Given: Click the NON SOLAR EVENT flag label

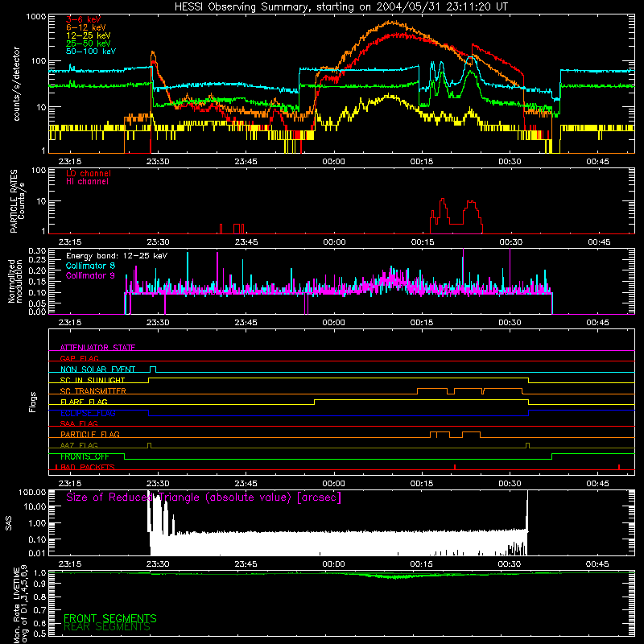Looking at the screenshot, I should coord(97,369).
